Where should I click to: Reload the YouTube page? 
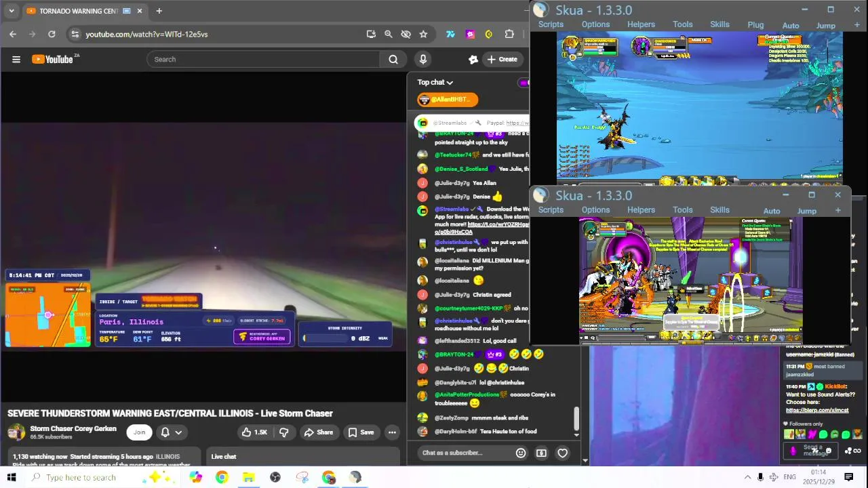coord(52,34)
